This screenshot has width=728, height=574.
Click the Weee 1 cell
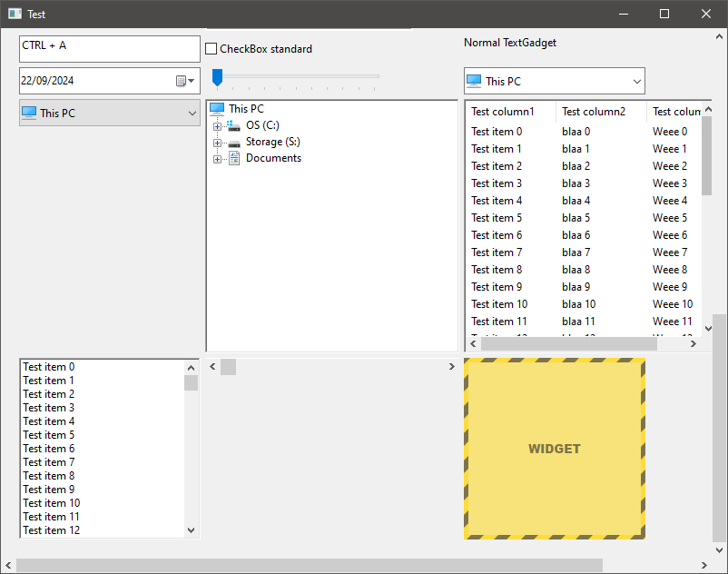click(x=670, y=149)
